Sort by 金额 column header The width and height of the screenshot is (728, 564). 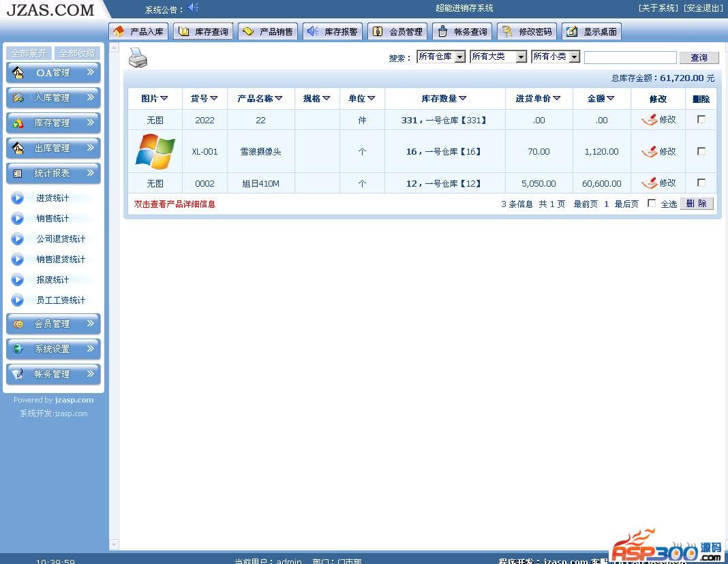coord(601,98)
